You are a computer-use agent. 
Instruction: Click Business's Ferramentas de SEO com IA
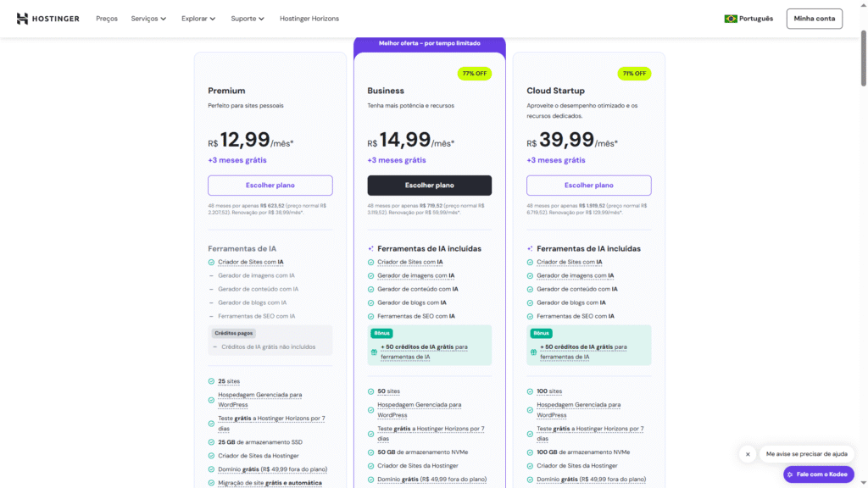[415, 317]
